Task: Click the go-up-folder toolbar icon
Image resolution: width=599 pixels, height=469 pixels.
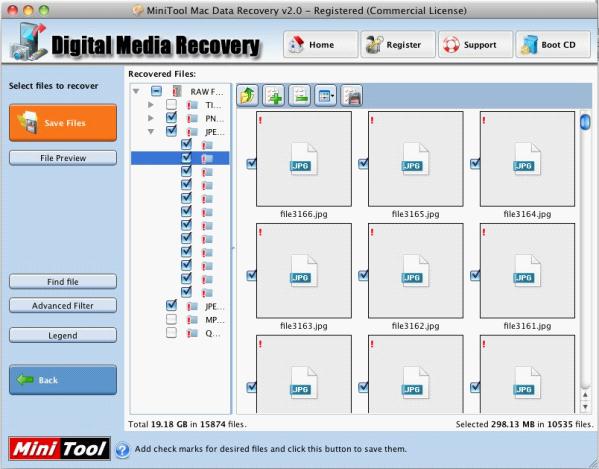Action: coord(248,95)
